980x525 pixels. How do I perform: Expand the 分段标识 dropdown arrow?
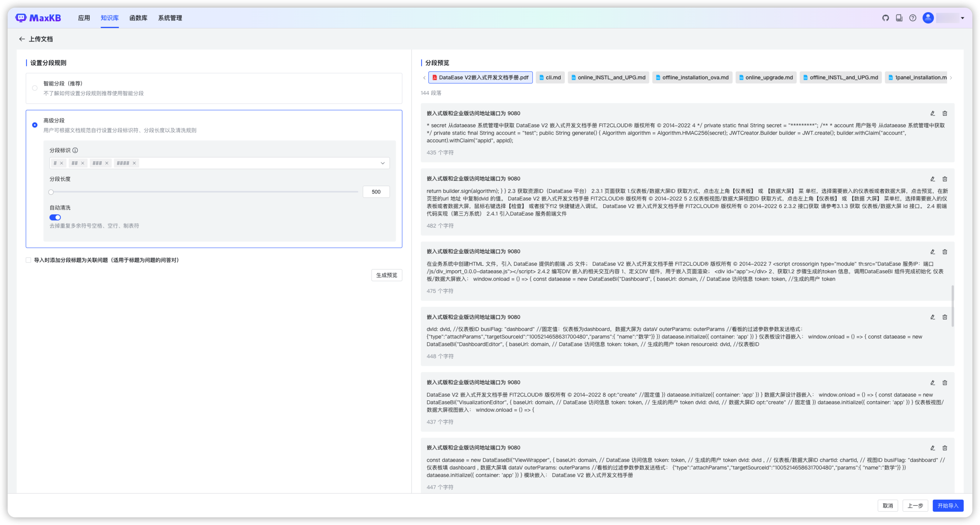tap(383, 163)
